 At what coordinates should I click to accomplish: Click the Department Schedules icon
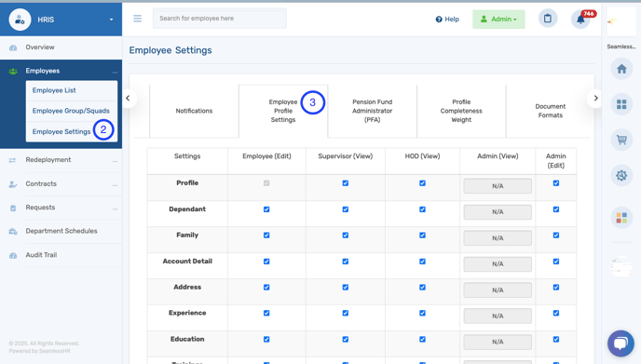[x=13, y=232]
